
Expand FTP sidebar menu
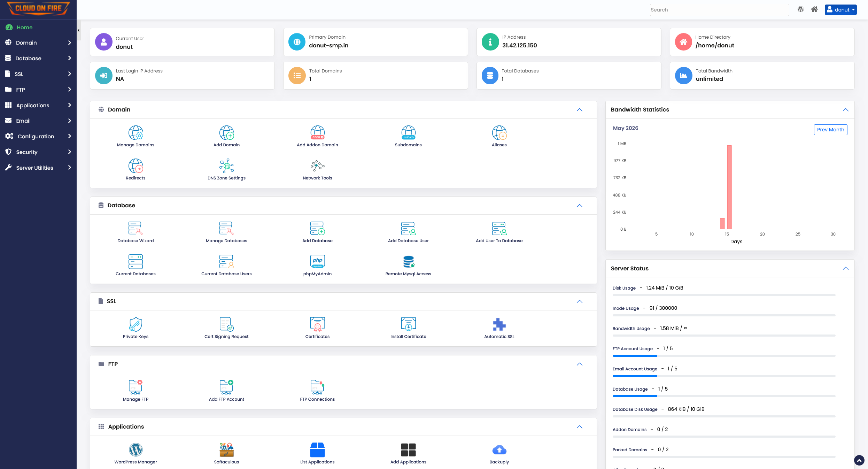point(38,90)
